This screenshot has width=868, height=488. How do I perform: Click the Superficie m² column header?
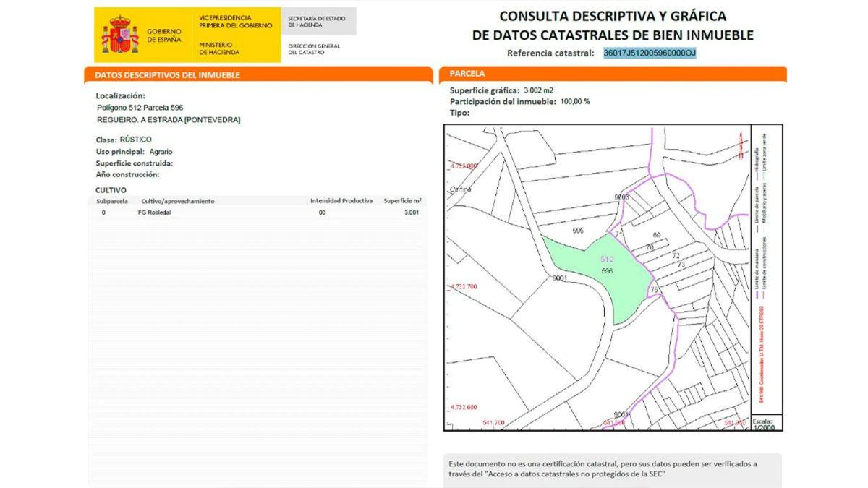402,201
